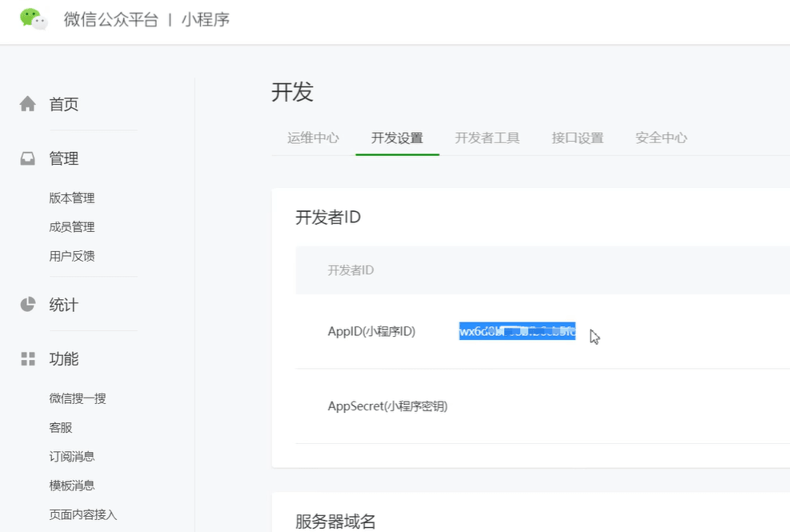Viewport: 790px width, 532px height.
Task: Open 用户反馈 in the sidebar
Action: 72,257
